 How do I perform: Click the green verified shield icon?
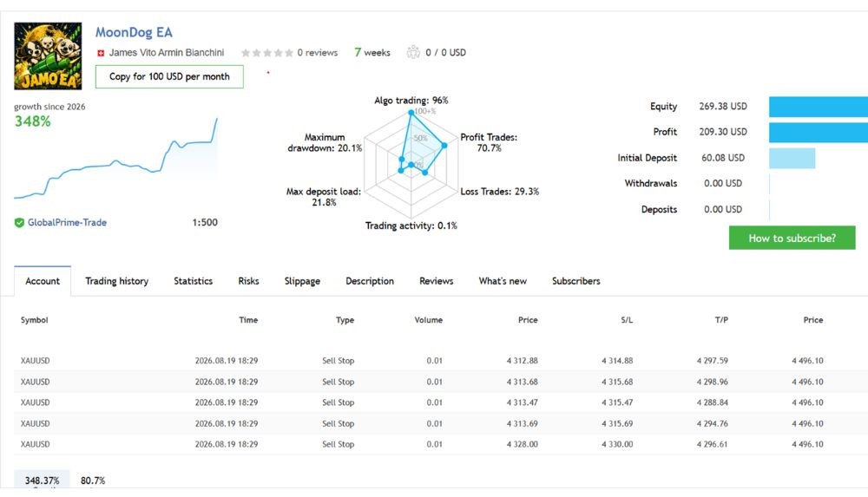point(19,223)
